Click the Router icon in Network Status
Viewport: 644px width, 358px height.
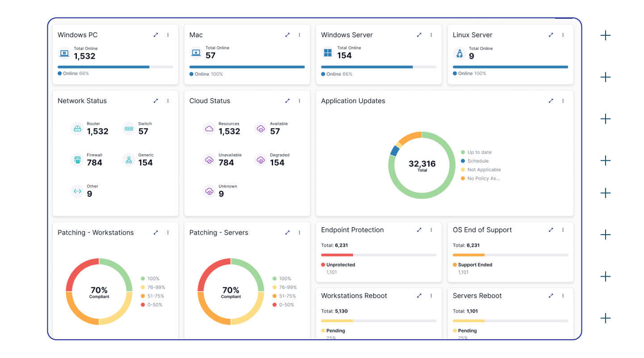77,129
